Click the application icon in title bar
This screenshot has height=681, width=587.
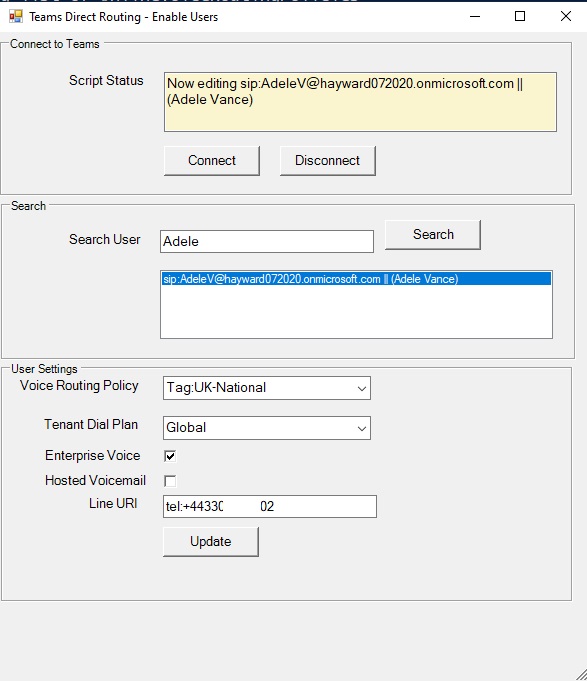pos(16,17)
